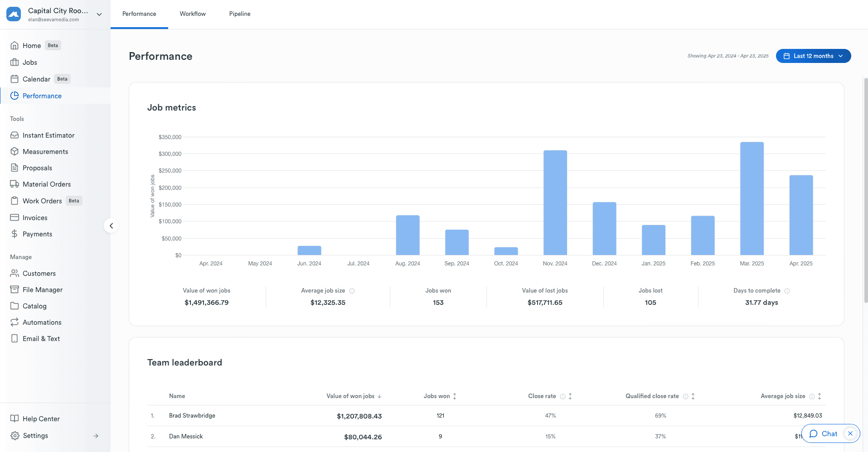Viewport: 868px width, 452px height.
Task: Open the Chat widget
Action: coord(824,433)
